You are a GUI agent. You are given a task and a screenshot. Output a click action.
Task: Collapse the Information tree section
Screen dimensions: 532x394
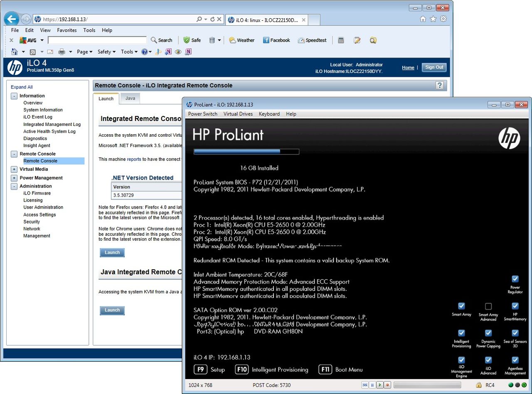pos(14,96)
